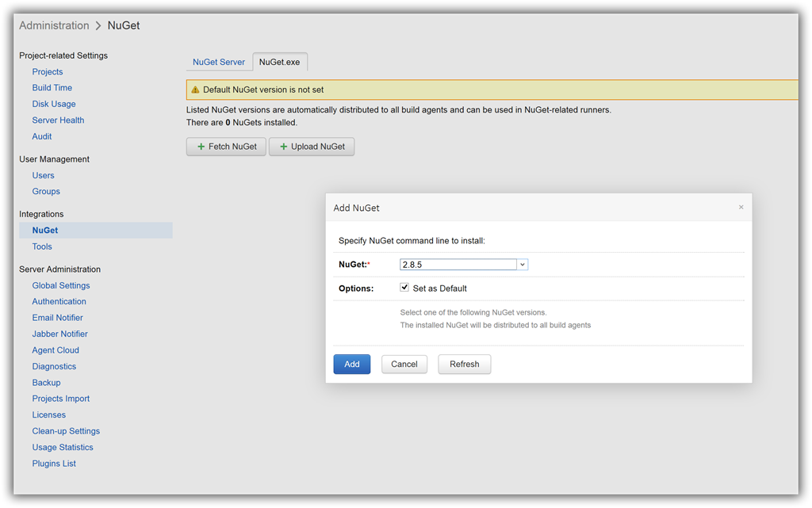Click the Refresh button
Viewport: 812px width, 508px height.
pyautogui.click(x=464, y=365)
